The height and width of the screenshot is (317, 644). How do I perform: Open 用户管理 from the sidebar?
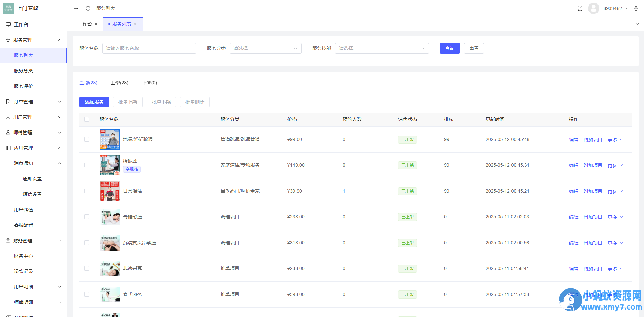[x=23, y=117]
